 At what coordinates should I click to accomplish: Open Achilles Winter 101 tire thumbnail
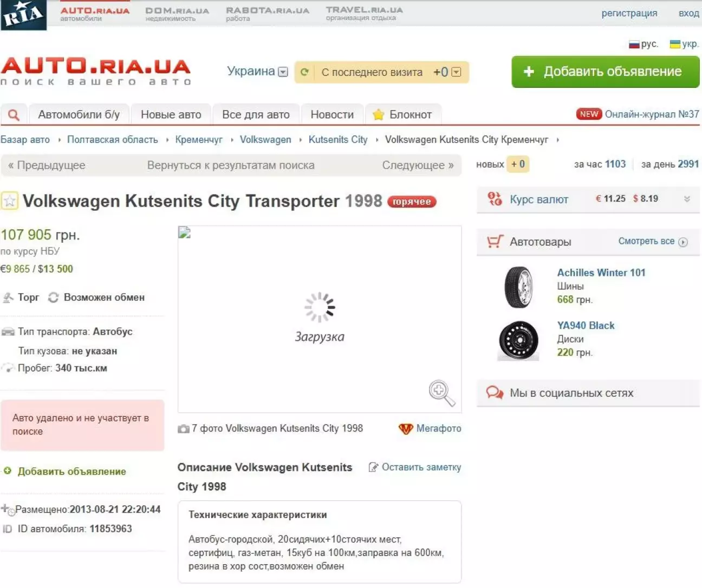coord(518,287)
